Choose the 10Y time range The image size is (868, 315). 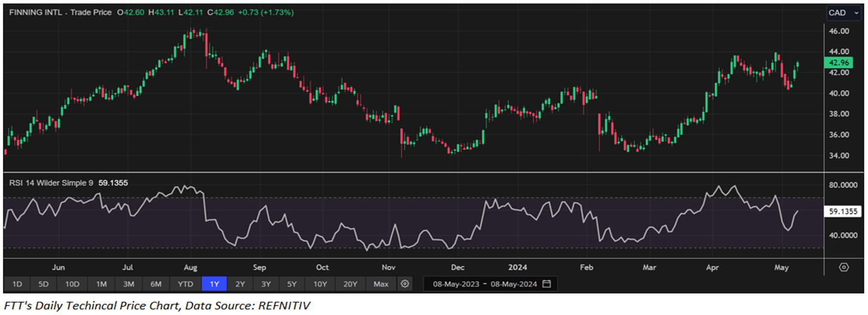pyautogui.click(x=320, y=283)
